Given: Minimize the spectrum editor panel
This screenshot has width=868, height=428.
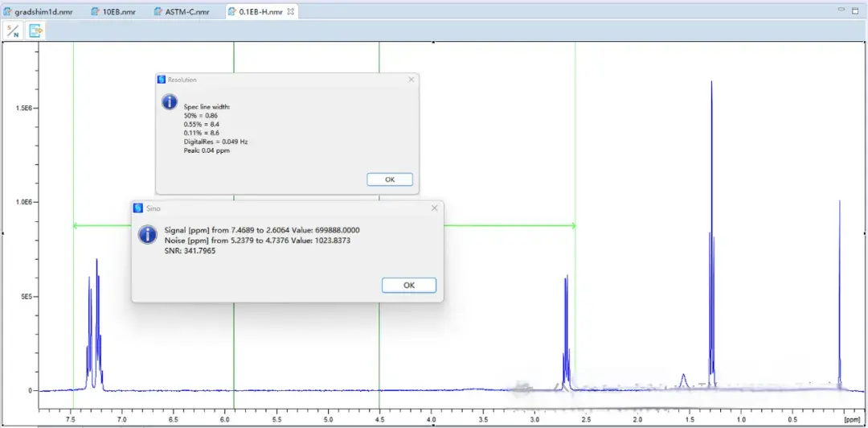Looking at the screenshot, I should [841, 10].
